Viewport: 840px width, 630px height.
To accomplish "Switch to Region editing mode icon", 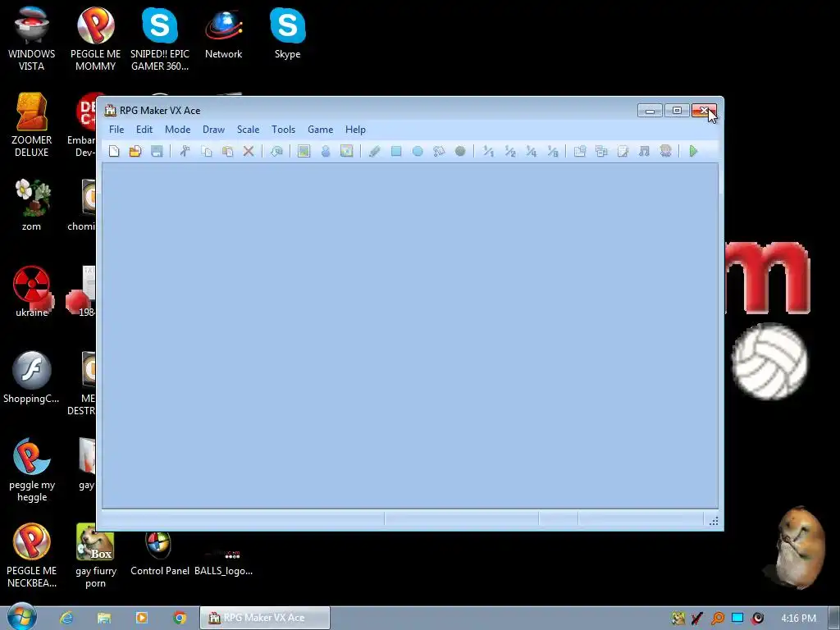I will [347, 151].
